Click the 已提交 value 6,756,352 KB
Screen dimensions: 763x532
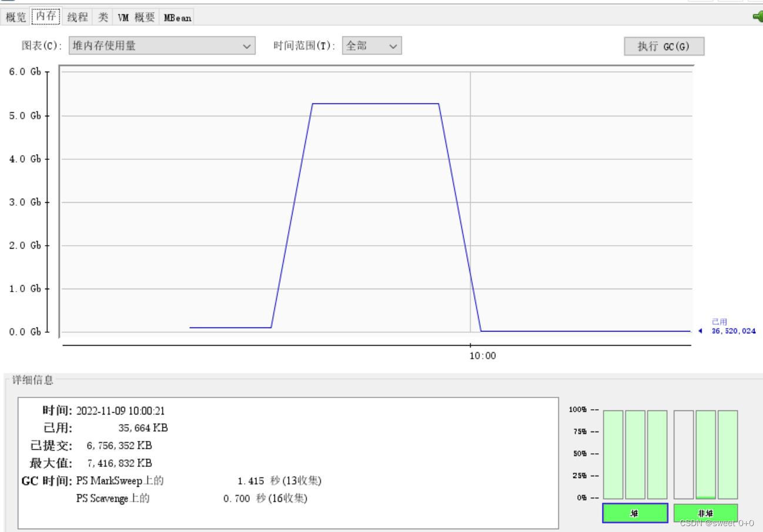[119, 446]
